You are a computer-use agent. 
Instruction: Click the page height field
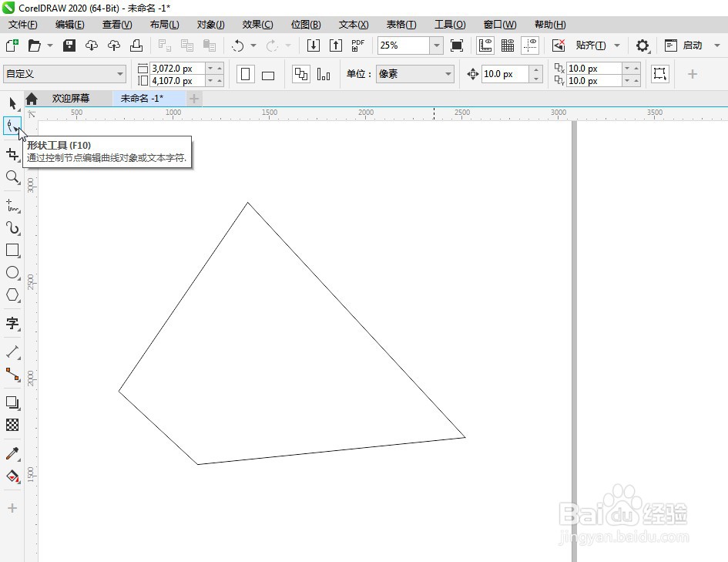[177, 81]
